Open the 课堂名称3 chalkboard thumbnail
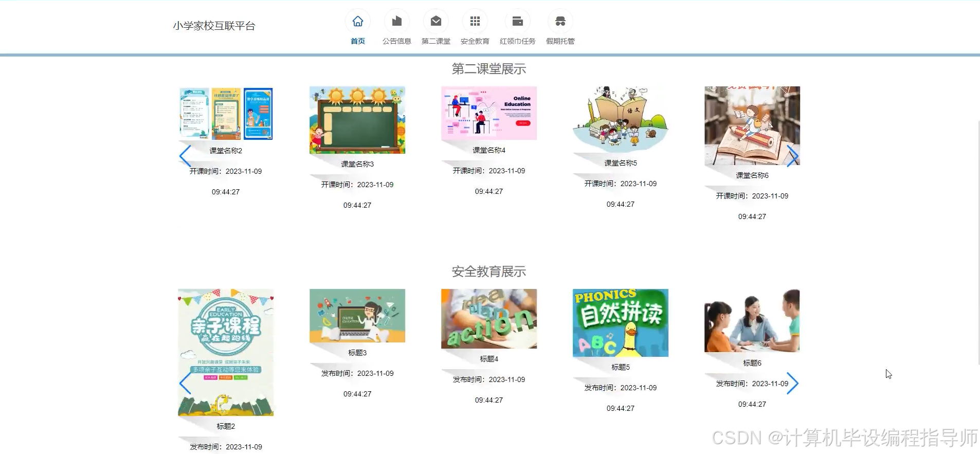The image size is (980, 454). (357, 120)
